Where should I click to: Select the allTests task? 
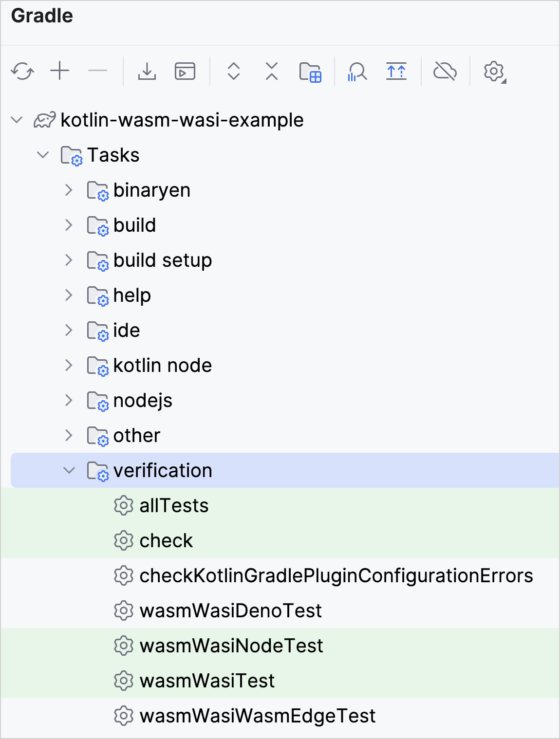click(174, 506)
